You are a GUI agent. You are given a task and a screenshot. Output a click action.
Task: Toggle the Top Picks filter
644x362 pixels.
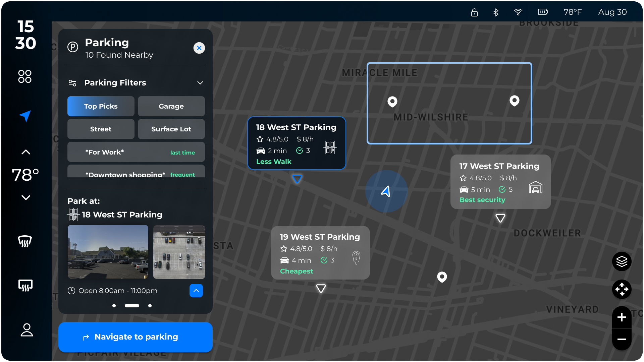101,106
